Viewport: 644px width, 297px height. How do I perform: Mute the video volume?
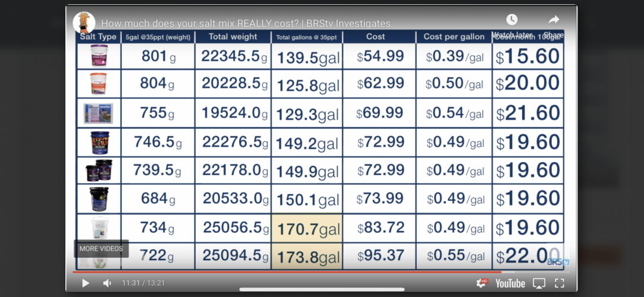pyautogui.click(x=107, y=283)
